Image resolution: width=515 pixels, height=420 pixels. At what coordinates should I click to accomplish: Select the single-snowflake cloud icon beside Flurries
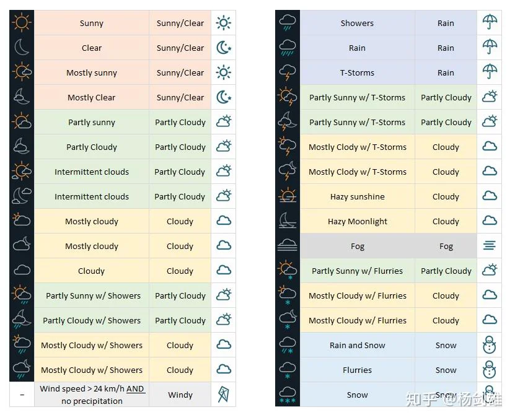pyautogui.click(x=288, y=369)
